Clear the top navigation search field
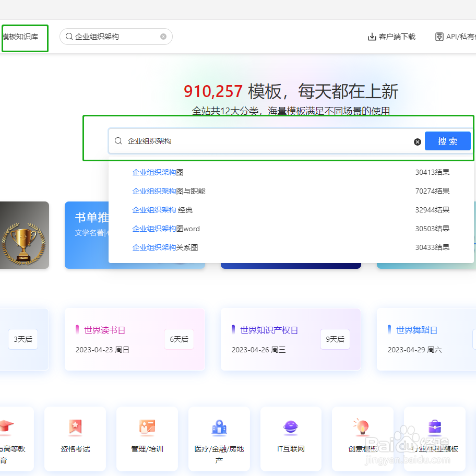The width and height of the screenshot is (476, 476). 163,37
